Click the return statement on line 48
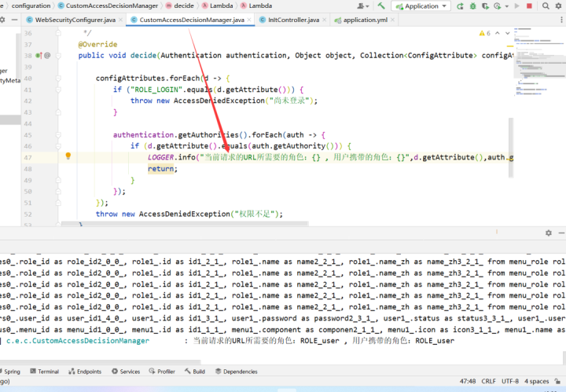 [160, 169]
